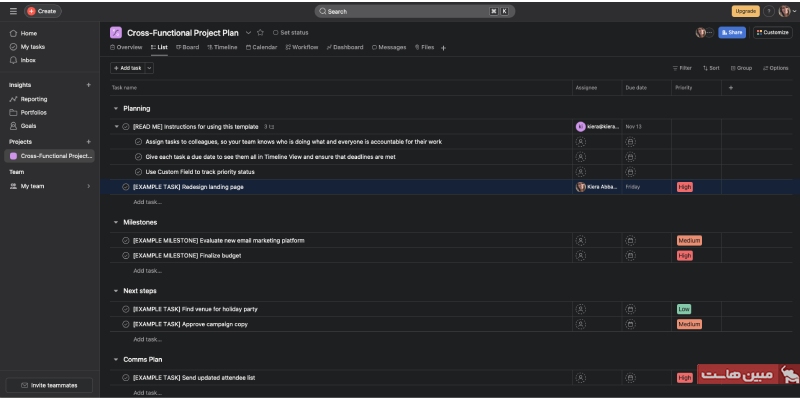Click the add column plus icon
The height and width of the screenshot is (400, 800).
pos(730,88)
